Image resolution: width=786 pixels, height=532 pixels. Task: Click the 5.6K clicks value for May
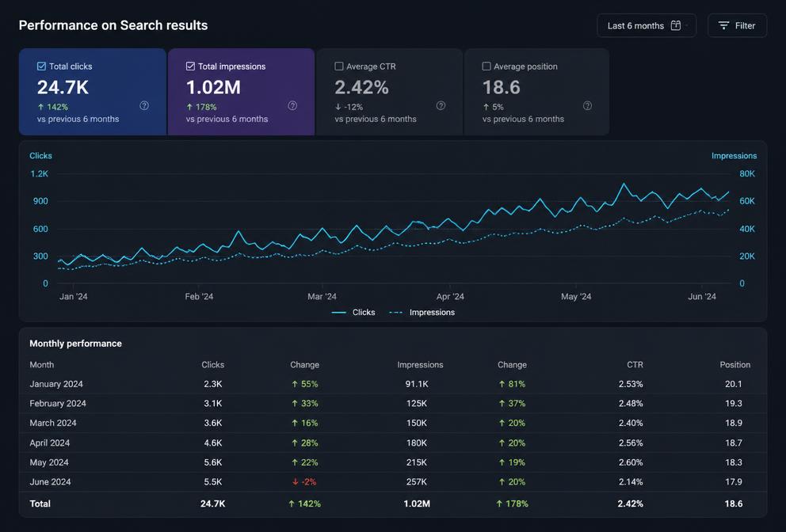tap(212, 462)
